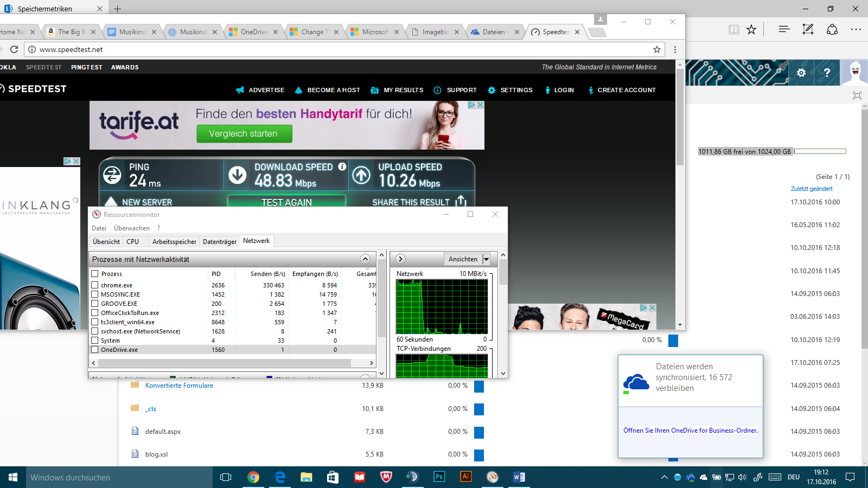The image size is (868, 488).
Task: Switch to the Datenträger tab
Action: 220,242
